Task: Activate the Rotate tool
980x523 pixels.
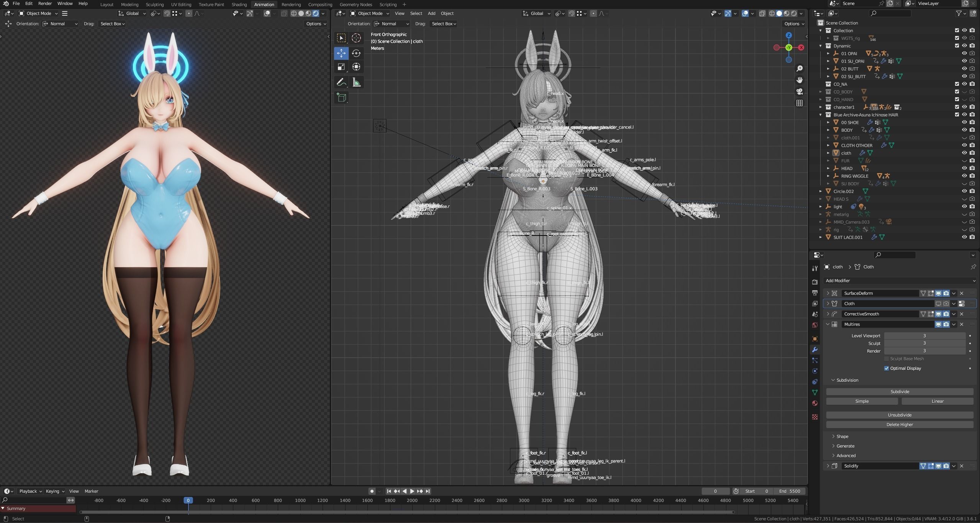Action: click(x=356, y=53)
